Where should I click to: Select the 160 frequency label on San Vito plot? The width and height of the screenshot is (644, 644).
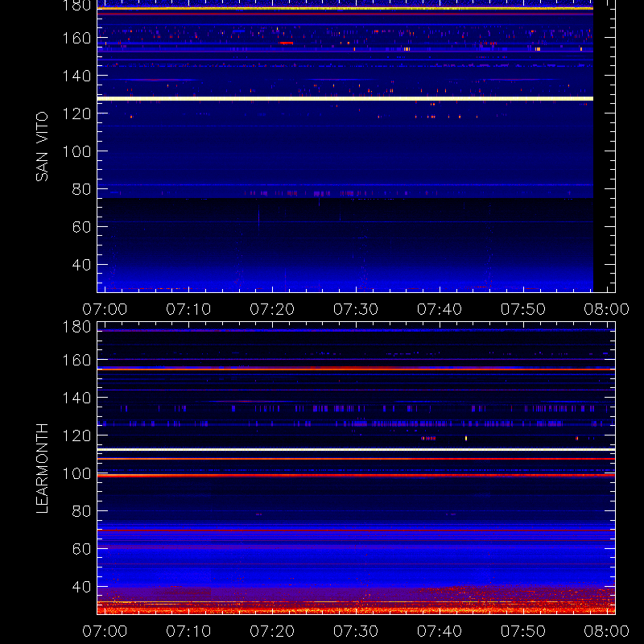pos(76,38)
